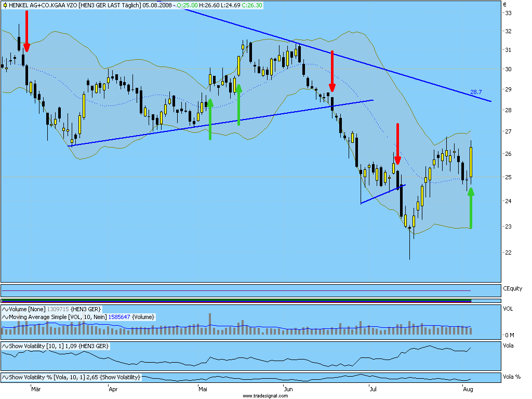Click the Apr month label on time axis
The height and width of the screenshot is (399, 532).
(113, 389)
